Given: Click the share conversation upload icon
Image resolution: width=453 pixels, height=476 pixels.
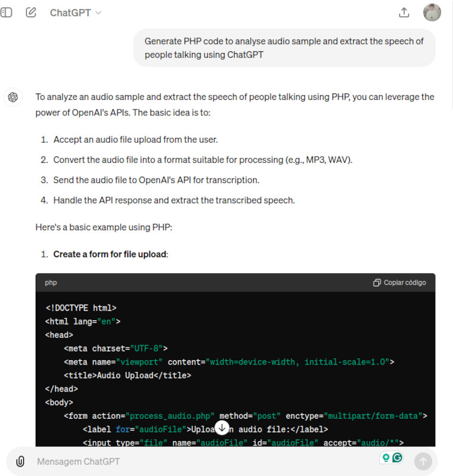Looking at the screenshot, I should (x=404, y=12).
